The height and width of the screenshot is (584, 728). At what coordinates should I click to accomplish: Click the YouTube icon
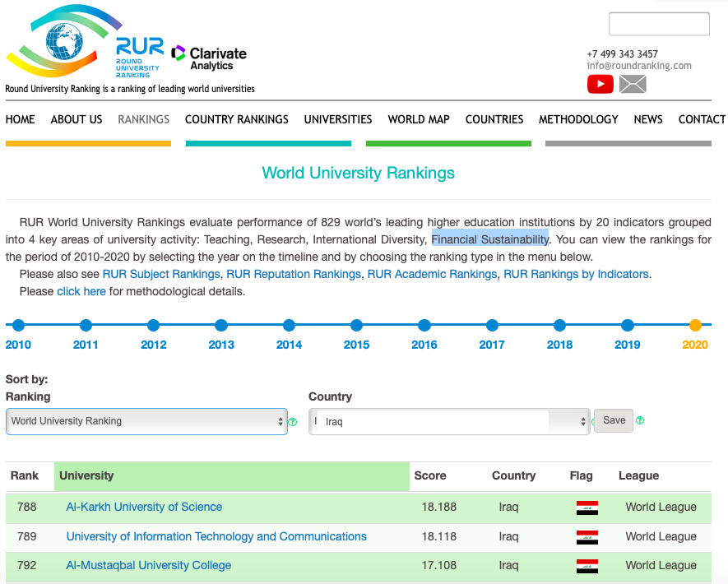(x=600, y=84)
